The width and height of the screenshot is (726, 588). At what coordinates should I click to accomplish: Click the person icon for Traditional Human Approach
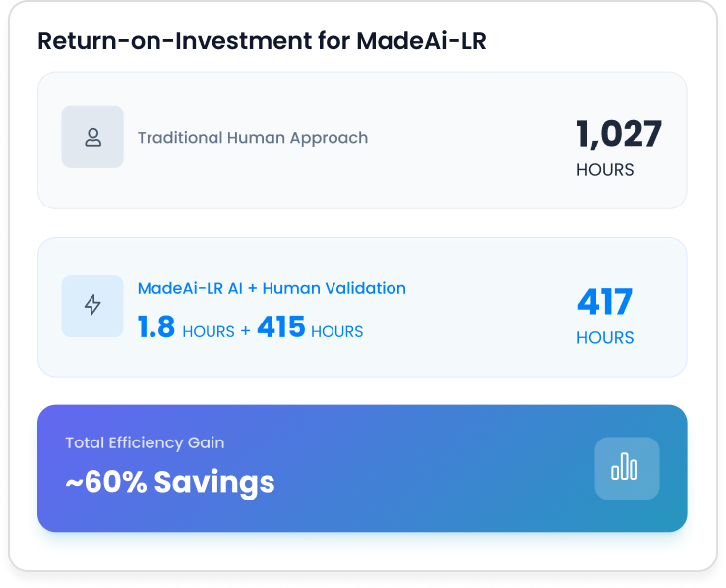pyautogui.click(x=92, y=137)
